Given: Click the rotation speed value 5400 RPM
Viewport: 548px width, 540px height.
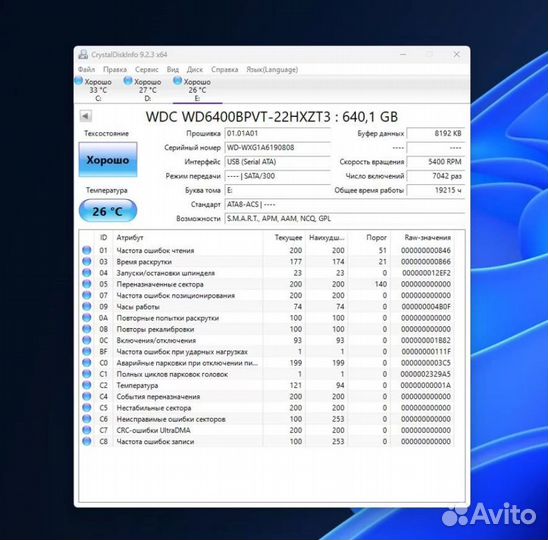Looking at the screenshot, I should tap(435, 162).
